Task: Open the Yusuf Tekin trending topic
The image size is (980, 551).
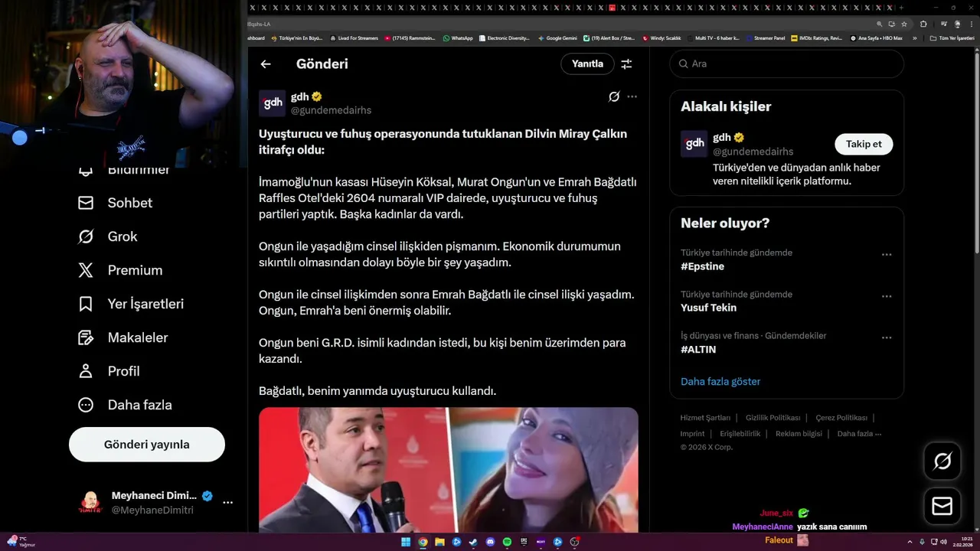Action: point(708,308)
